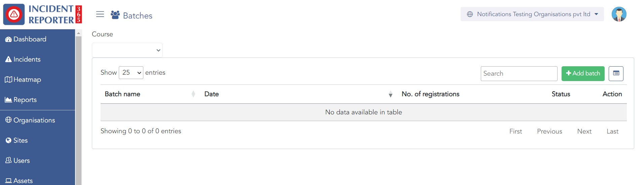
Task: Expand the Notifications Testing Organisations selector
Action: pyautogui.click(x=532, y=14)
